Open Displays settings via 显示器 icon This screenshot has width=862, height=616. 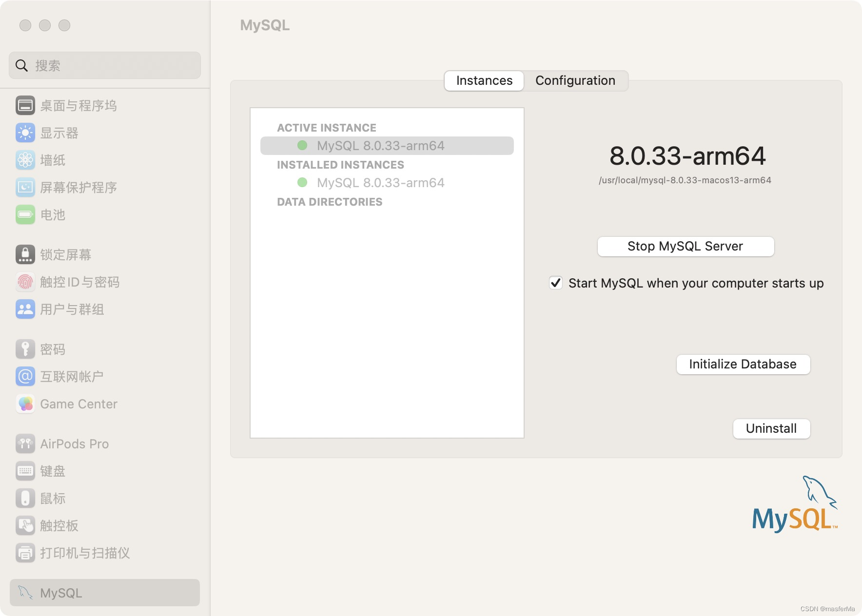(25, 133)
